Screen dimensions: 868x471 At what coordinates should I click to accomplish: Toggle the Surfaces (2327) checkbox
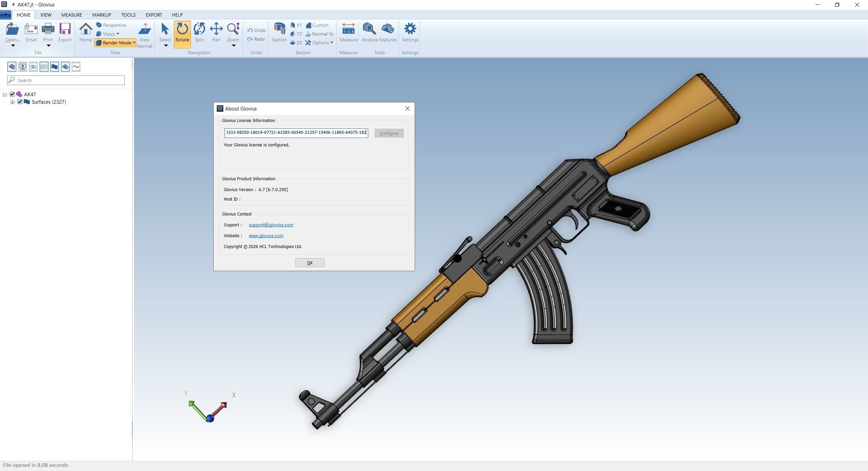point(20,102)
